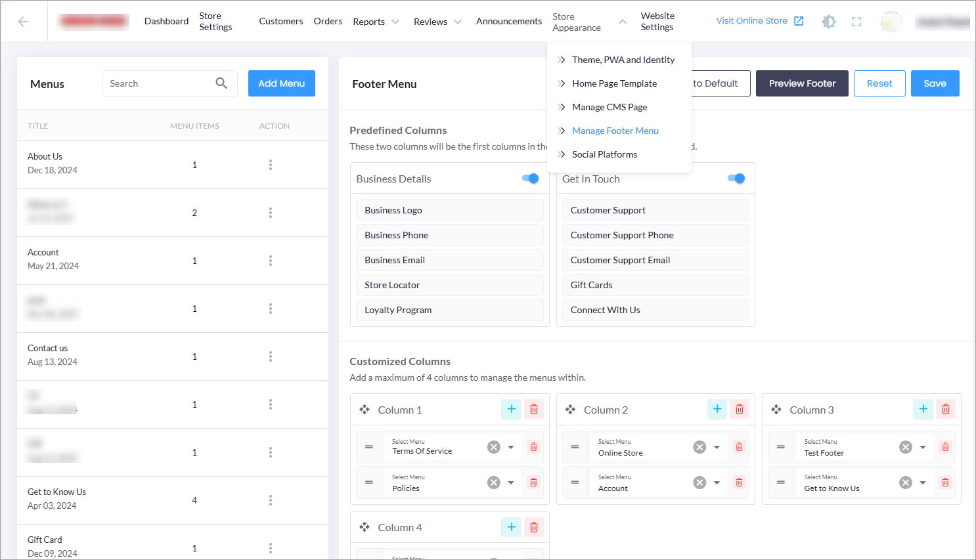Toggle the Get In Touch column switch
976x560 pixels.
point(736,179)
